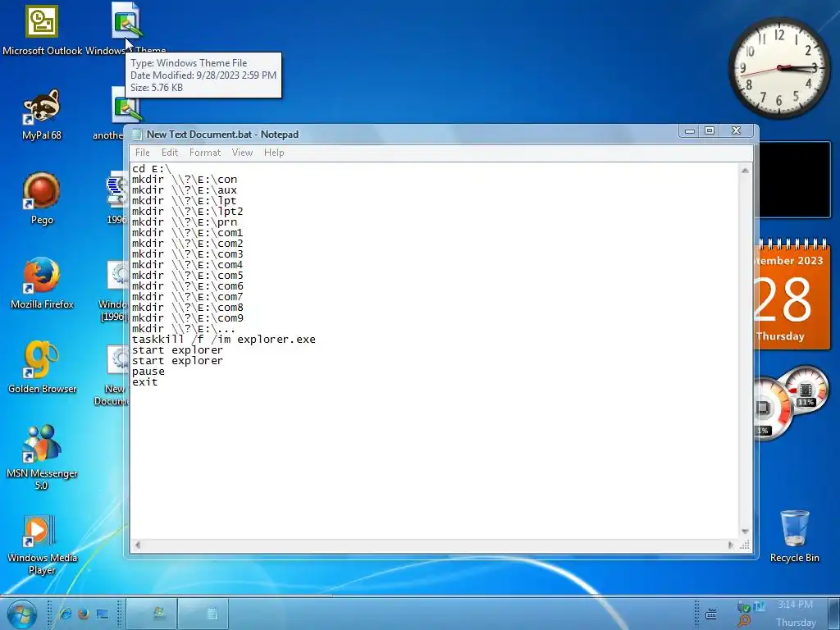Click the 'mkdir \\?\E:\com1' line
The image size is (840, 630).
188,232
